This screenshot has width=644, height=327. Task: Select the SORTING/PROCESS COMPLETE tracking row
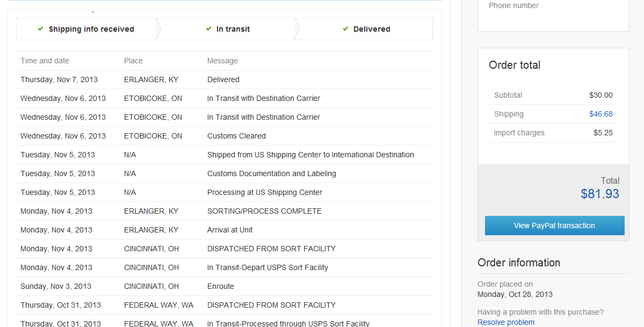(264, 211)
